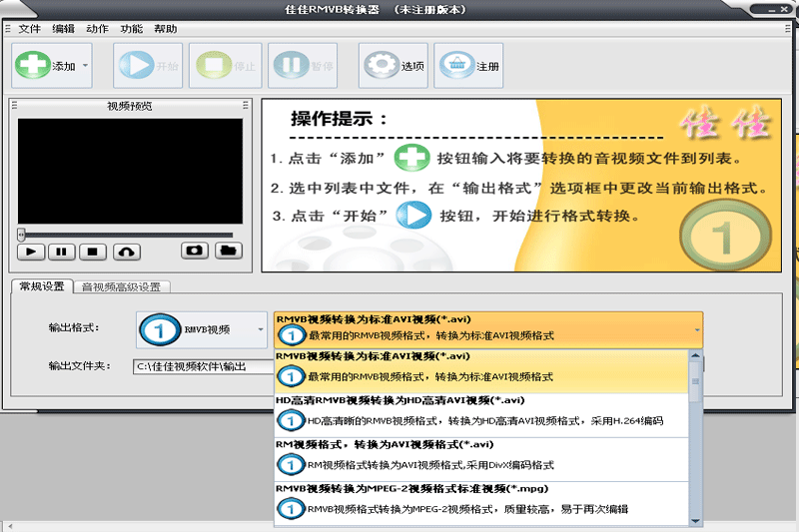Open the 动作 menu

click(97, 29)
